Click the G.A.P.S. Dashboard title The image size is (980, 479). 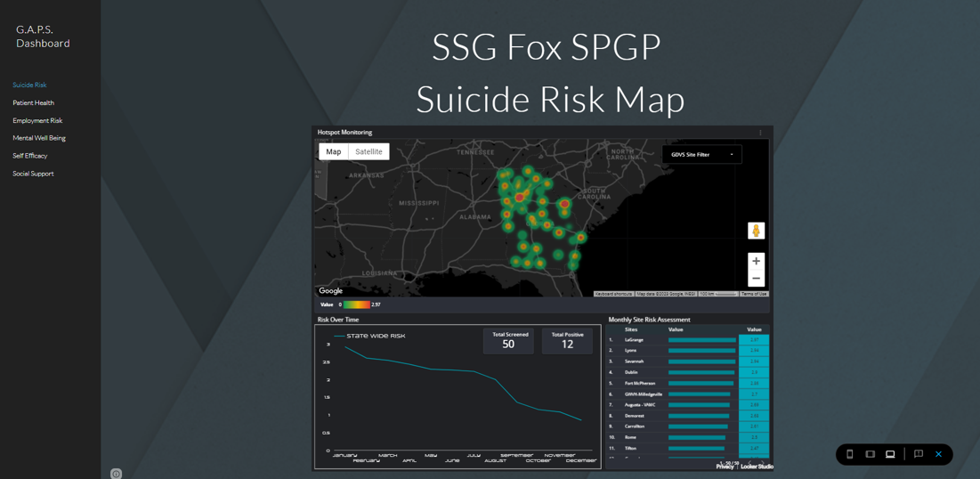(x=43, y=37)
